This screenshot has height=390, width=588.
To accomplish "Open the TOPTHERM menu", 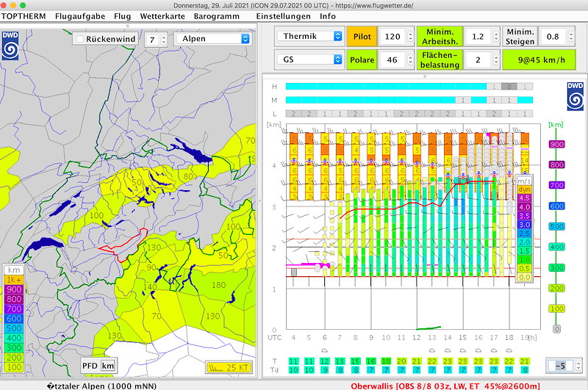I will point(24,16).
